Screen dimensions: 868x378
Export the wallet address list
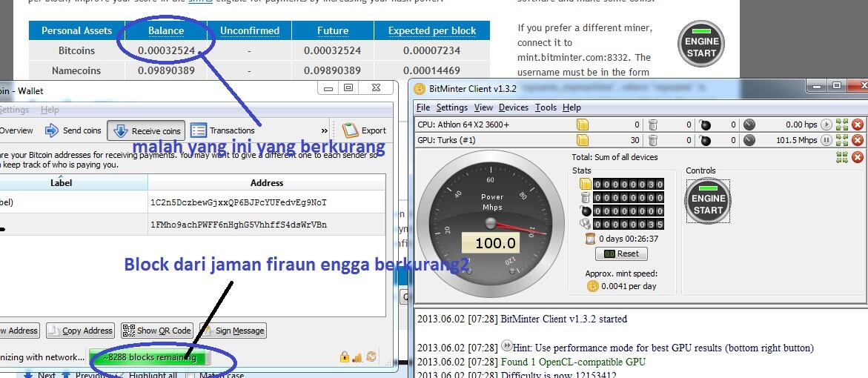click(x=364, y=130)
